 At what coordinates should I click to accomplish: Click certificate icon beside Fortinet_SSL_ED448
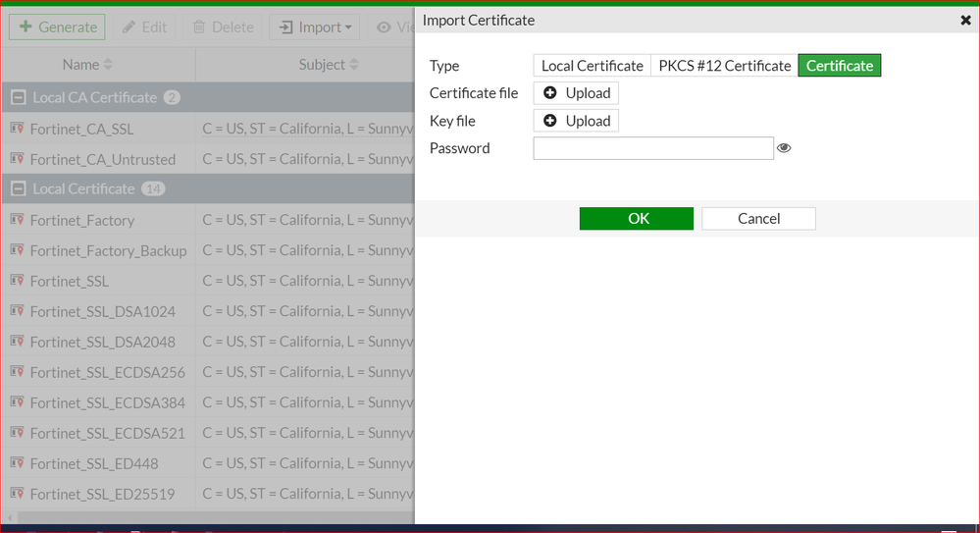point(17,463)
